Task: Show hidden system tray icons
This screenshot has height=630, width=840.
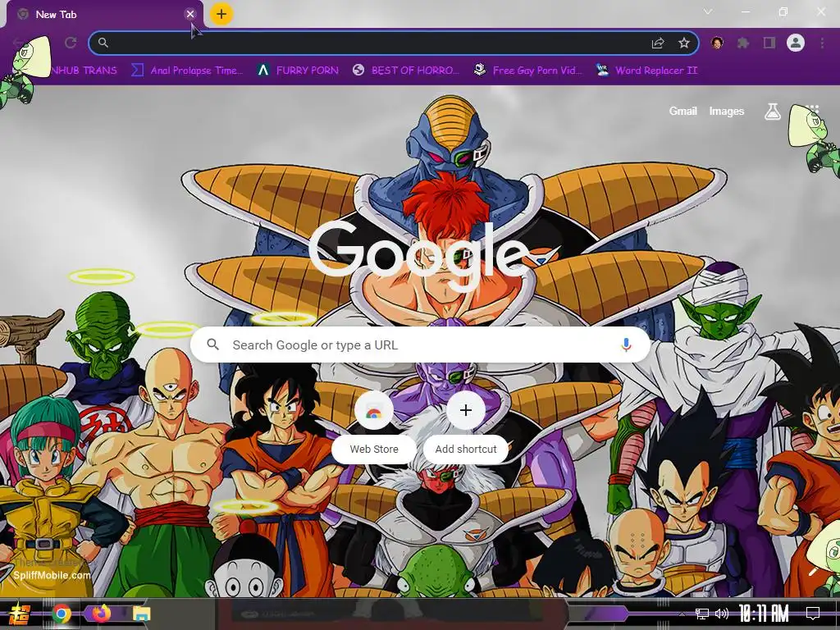Action: click(x=682, y=614)
